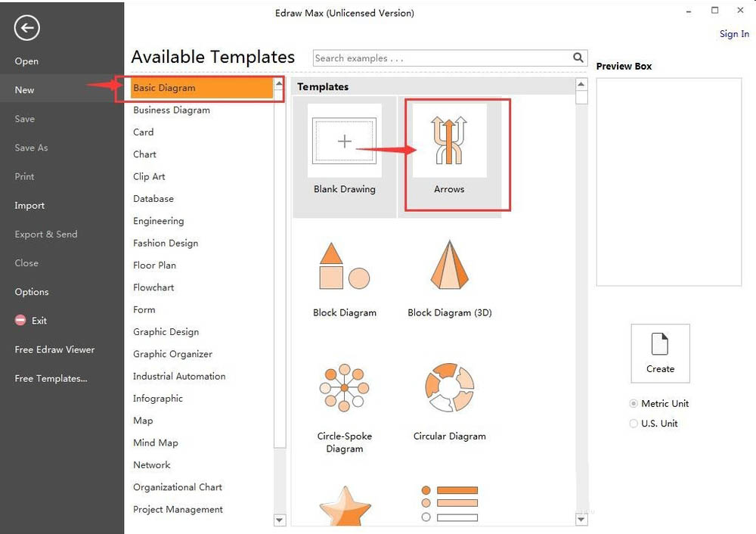Open Import from the sidebar
Screen dimensions: 756x534
coord(29,206)
